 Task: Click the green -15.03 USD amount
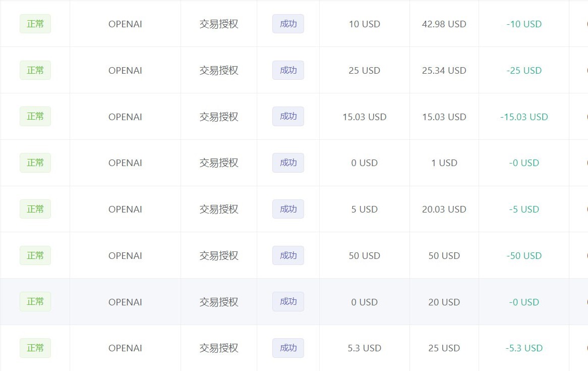[524, 117]
